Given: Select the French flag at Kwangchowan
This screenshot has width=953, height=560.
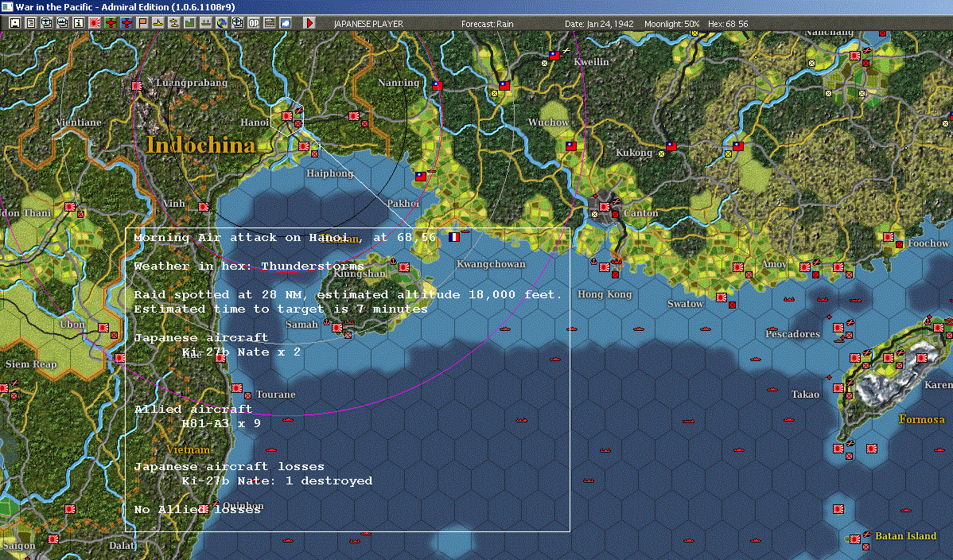Looking at the screenshot, I should click(454, 236).
